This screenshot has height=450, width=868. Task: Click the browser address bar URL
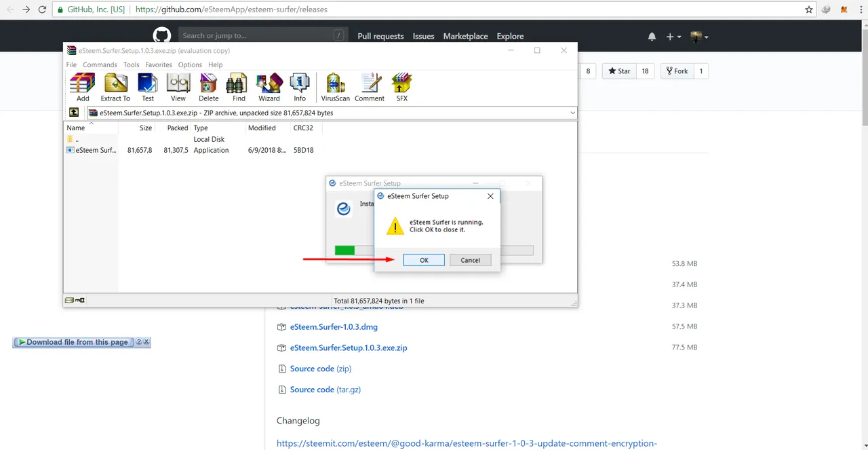tap(232, 10)
